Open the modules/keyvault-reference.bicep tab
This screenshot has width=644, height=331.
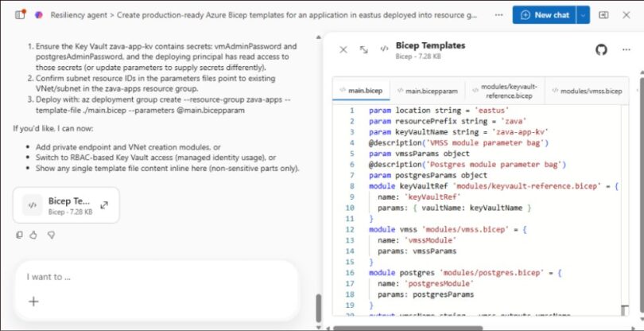click(x=505, y=91)
